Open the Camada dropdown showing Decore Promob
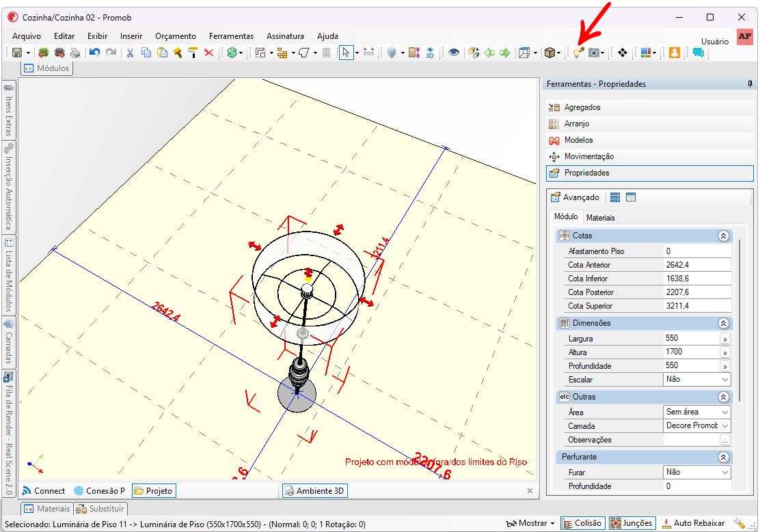The image size is (760, 532). tap(696, 426)
